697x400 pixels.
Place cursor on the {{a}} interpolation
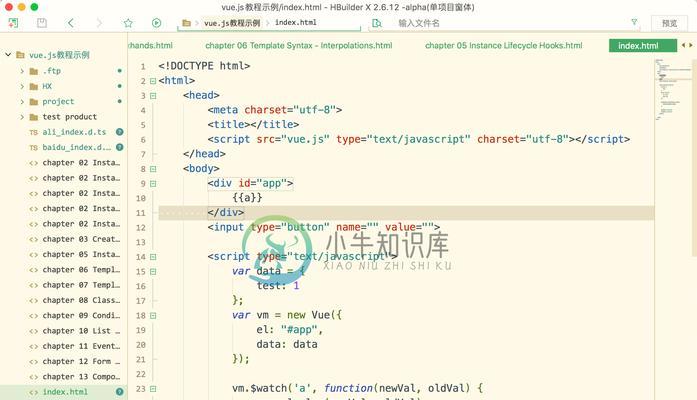247,197
